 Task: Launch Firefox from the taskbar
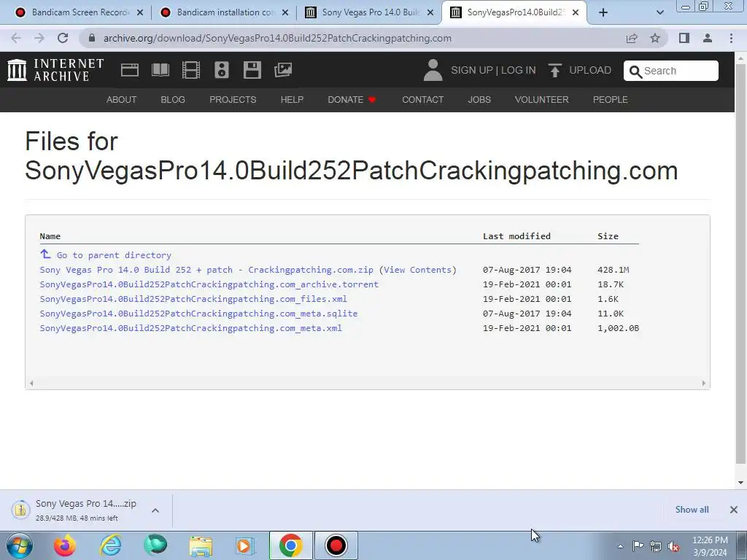click(x=64, y=545)
